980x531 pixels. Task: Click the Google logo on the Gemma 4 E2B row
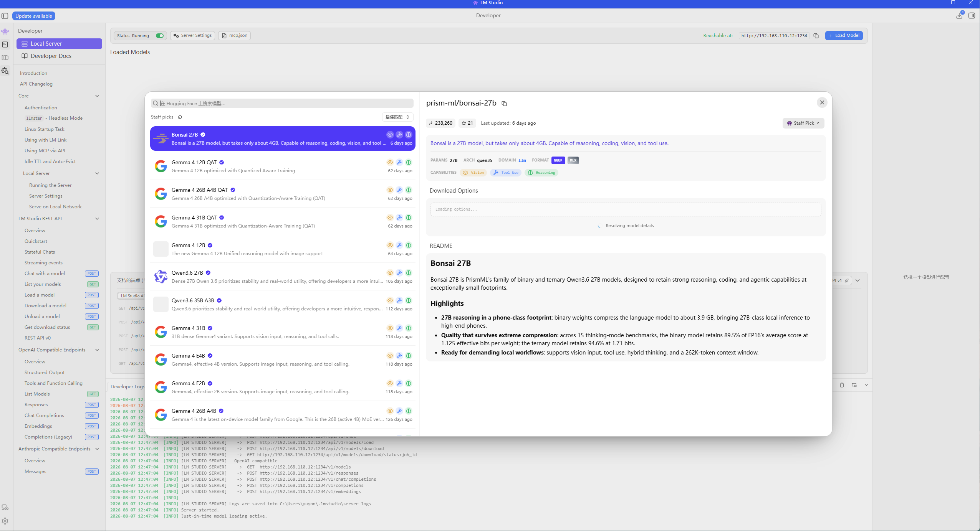[161, 387]
